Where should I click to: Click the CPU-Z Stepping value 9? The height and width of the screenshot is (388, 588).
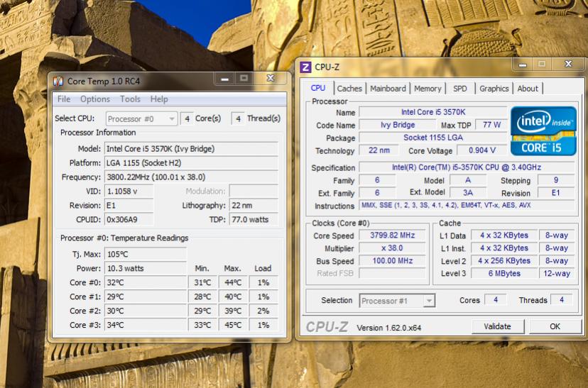point(556,180)
